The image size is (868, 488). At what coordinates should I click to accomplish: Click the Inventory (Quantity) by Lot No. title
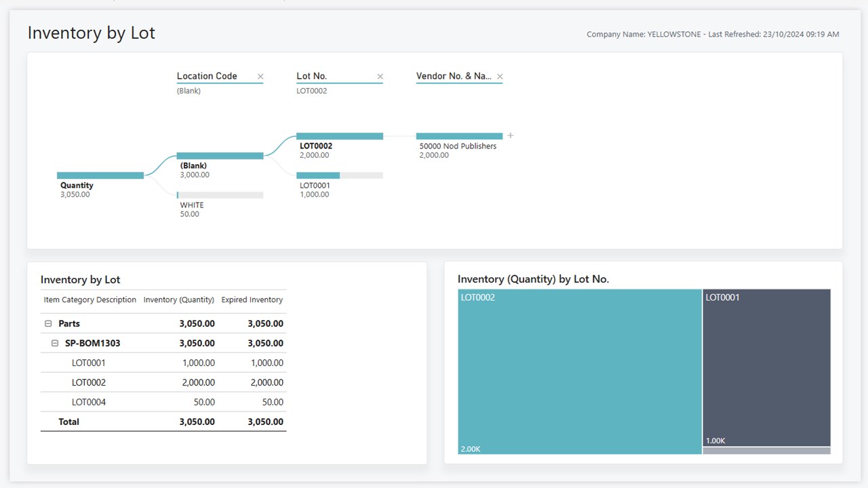pyautogui.click(x=534, y=279)
